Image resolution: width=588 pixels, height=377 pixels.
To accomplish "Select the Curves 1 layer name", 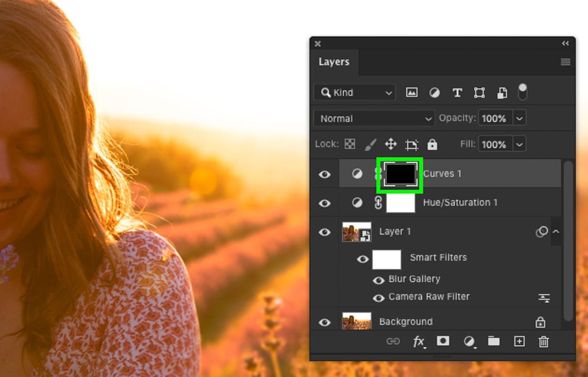I will (442, 174).
